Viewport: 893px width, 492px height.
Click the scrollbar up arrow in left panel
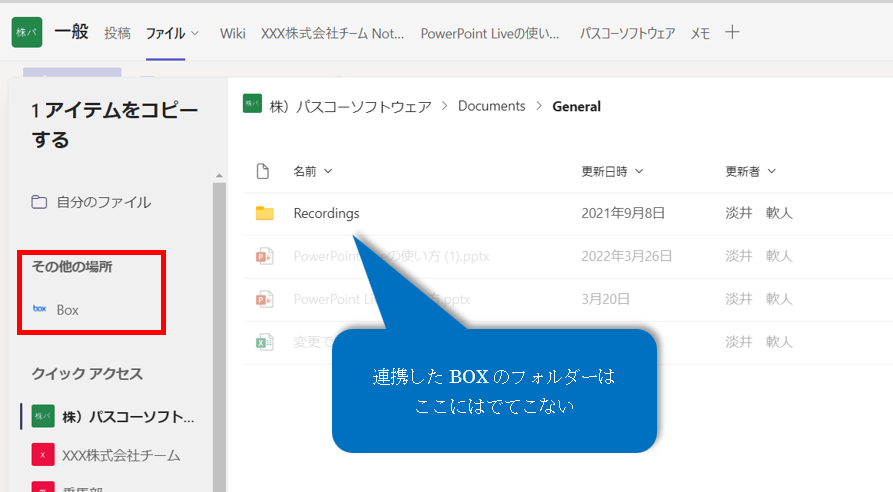[219, 176]
